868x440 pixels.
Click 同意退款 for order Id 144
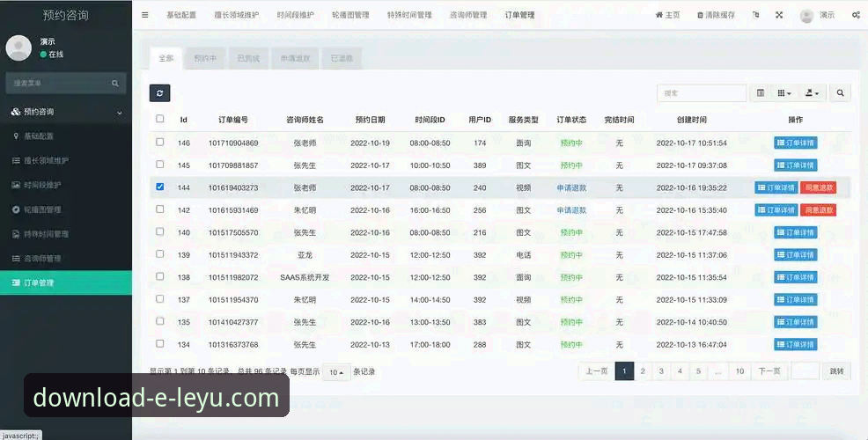(818, 187)
